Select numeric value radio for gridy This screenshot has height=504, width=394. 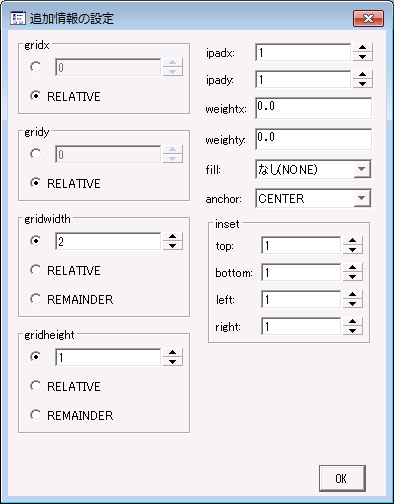(35, 154)
